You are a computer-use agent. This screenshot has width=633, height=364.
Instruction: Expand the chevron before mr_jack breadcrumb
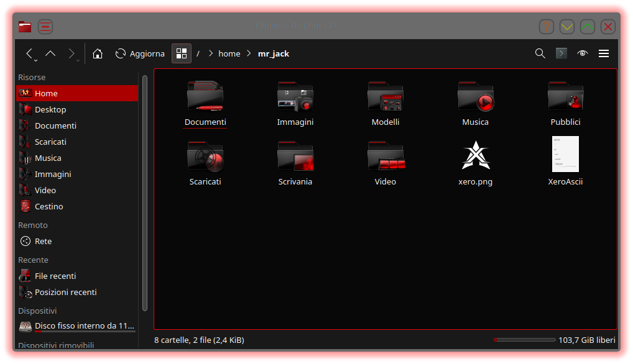[249, 53]
